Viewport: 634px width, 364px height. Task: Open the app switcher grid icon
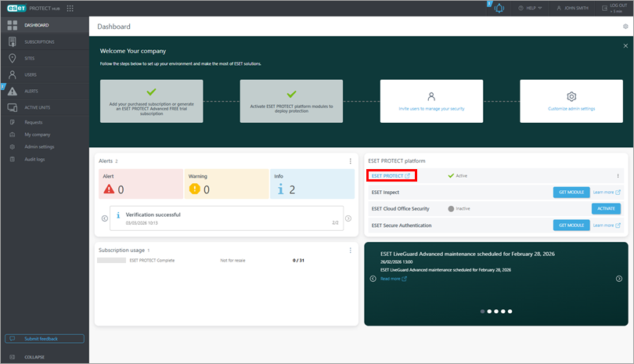pos(70,8)
